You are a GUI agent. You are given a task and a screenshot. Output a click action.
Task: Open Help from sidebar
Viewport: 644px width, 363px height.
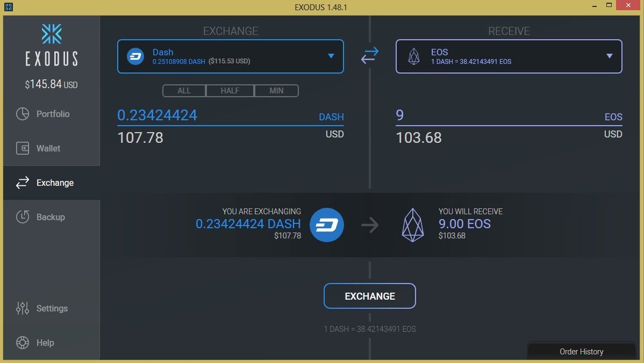point(52,343)
